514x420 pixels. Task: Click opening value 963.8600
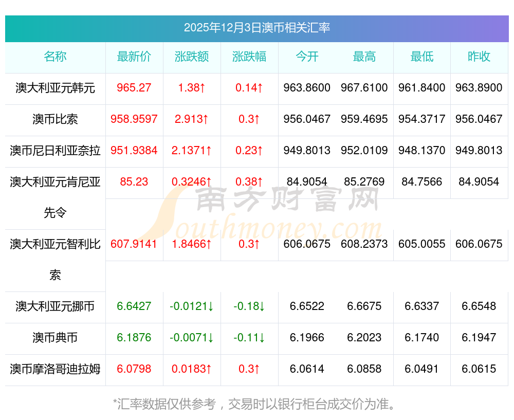click(307, 88)
